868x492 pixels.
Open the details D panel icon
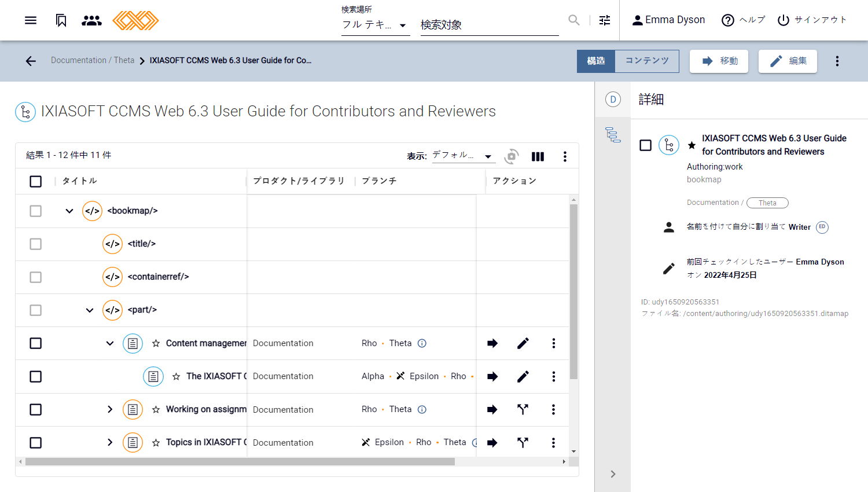point(613,100)
